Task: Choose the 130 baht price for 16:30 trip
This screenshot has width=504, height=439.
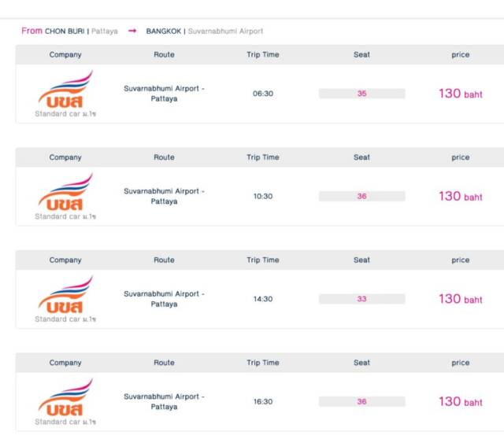Action: [x=461, y=402]
